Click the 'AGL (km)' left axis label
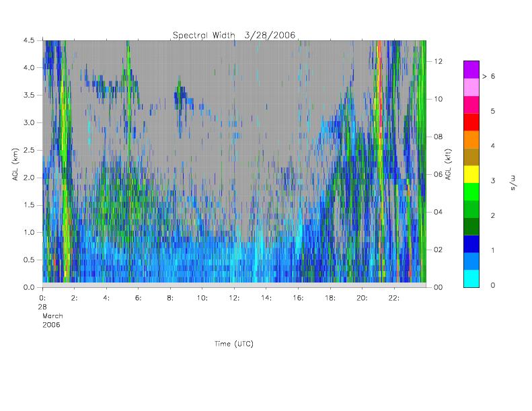The height and width of the screenshot is (411, 532). 15,164
